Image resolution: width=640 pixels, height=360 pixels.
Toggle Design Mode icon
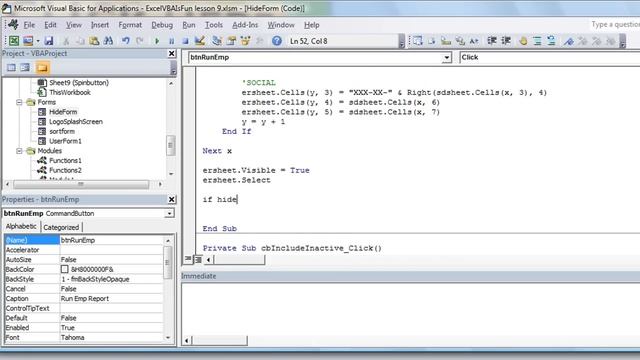pyautogui.click(x=200, y=41)
